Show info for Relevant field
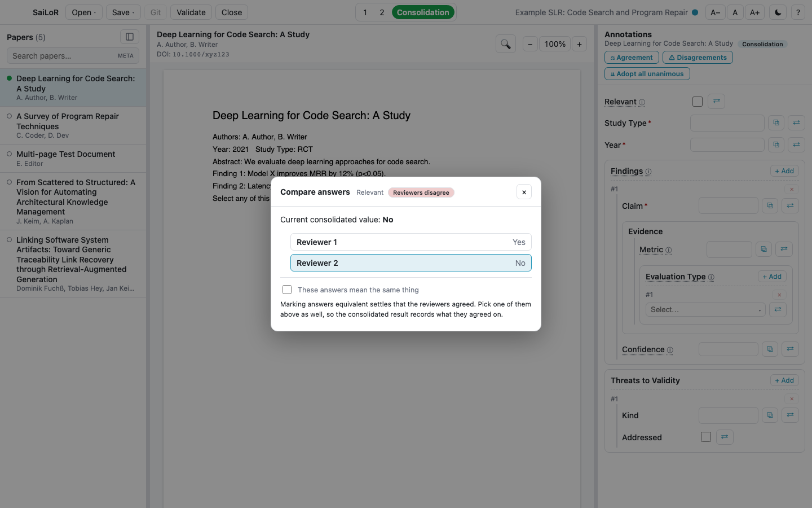Screen dimensions: 812x508 pyautogui.click(x=642, y=102)
